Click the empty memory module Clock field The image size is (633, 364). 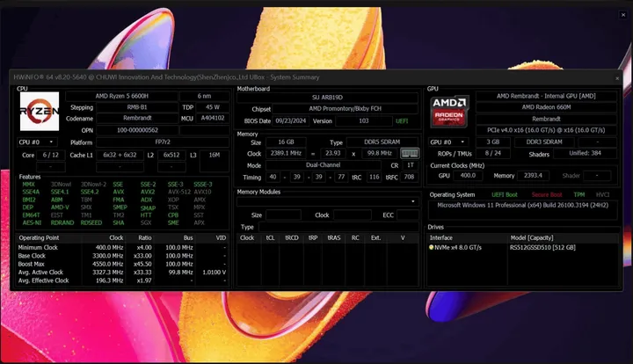click(353, 215)
